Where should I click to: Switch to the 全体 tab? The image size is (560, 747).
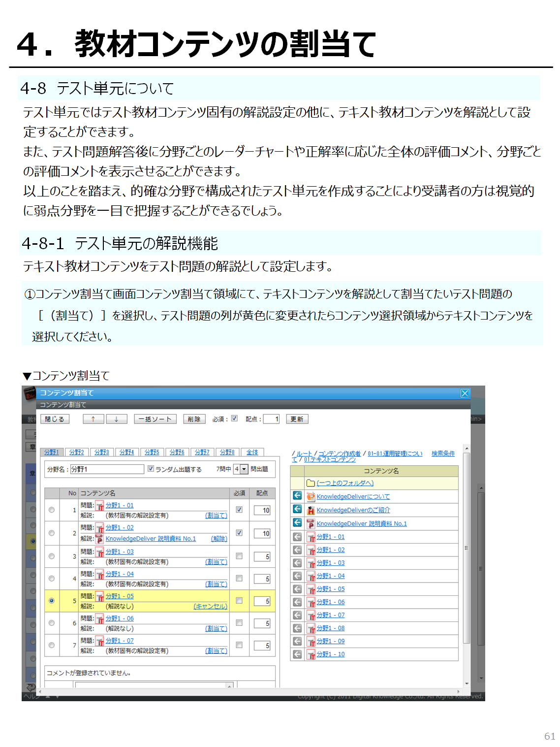252,452
